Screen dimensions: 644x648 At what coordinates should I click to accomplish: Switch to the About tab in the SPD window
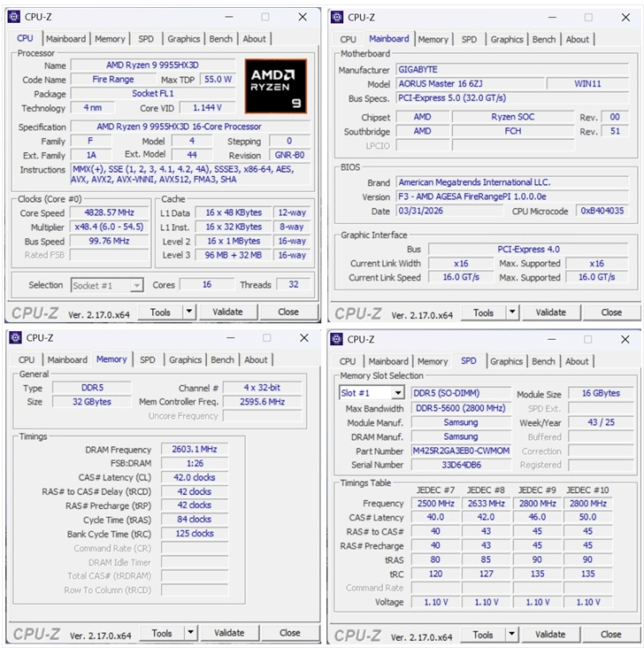pos(577,361)
